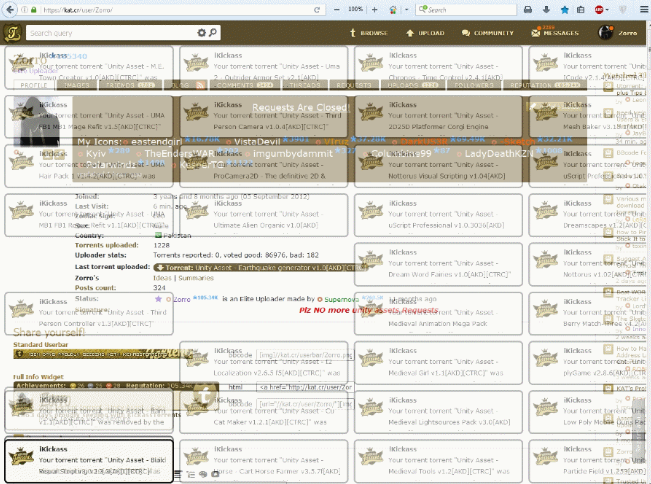This screenshot has height=484, width=651.
Task: Open the Followers tab
Action: pos(474,85)
